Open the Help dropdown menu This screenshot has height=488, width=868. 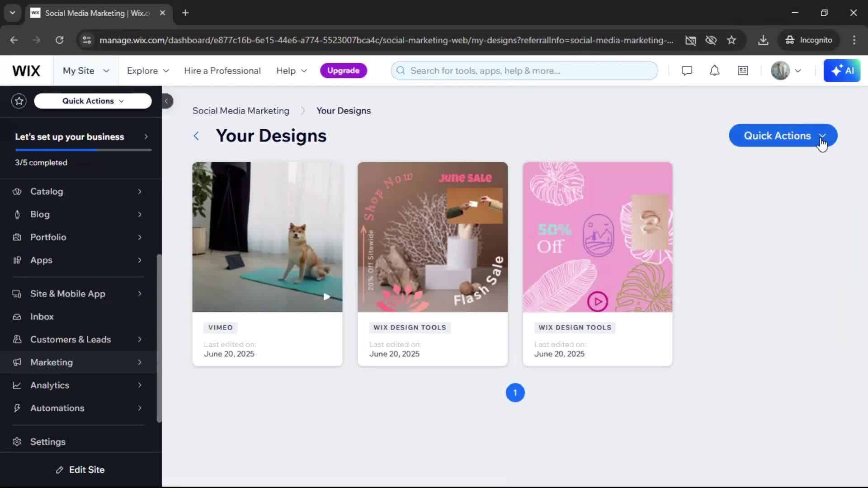(292, 71)
